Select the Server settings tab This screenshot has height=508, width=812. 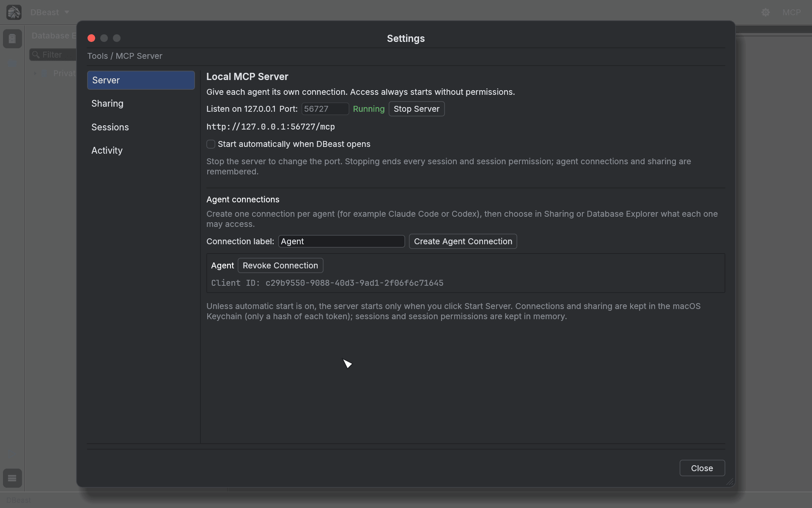tap(141, 80)
